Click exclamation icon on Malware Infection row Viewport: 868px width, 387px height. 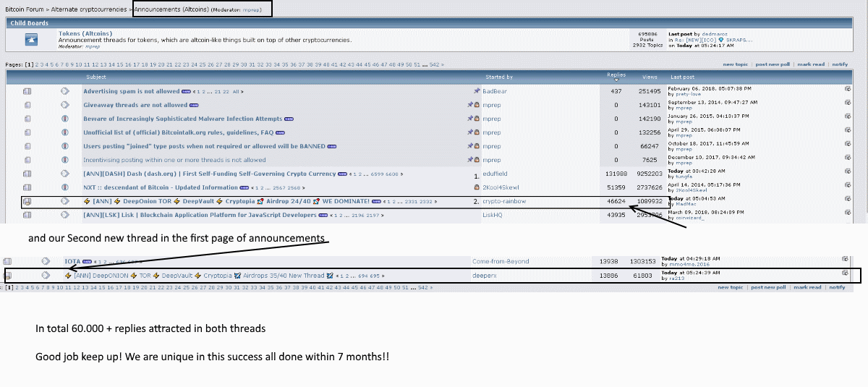click(x=64, y=119)
